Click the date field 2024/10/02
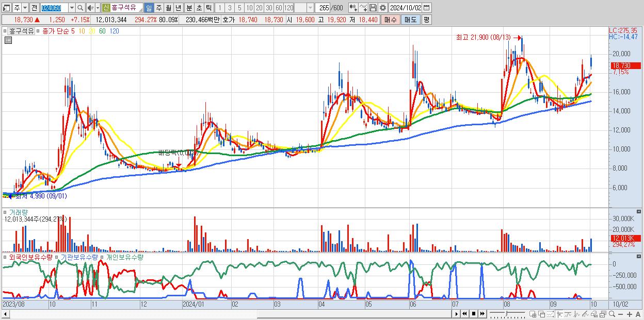The image size is (644, 320). (x=405, y=8)
